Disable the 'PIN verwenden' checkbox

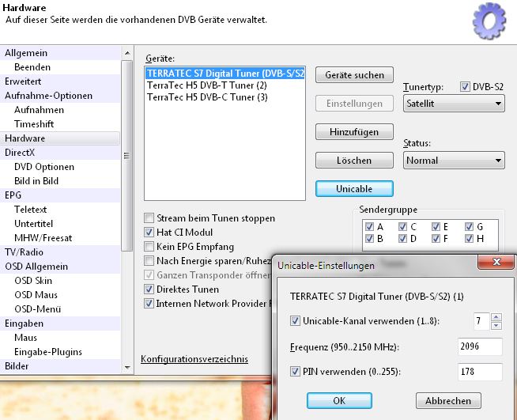coord(296,372)
